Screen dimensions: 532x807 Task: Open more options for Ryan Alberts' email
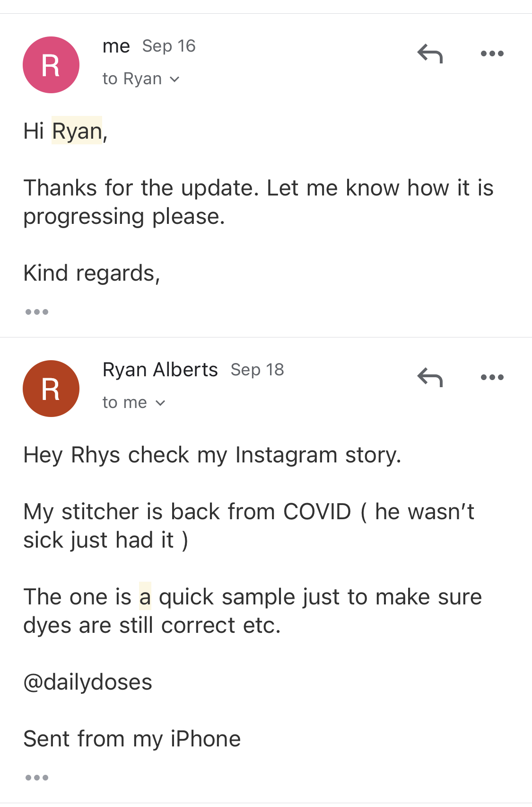click(492, 377)
